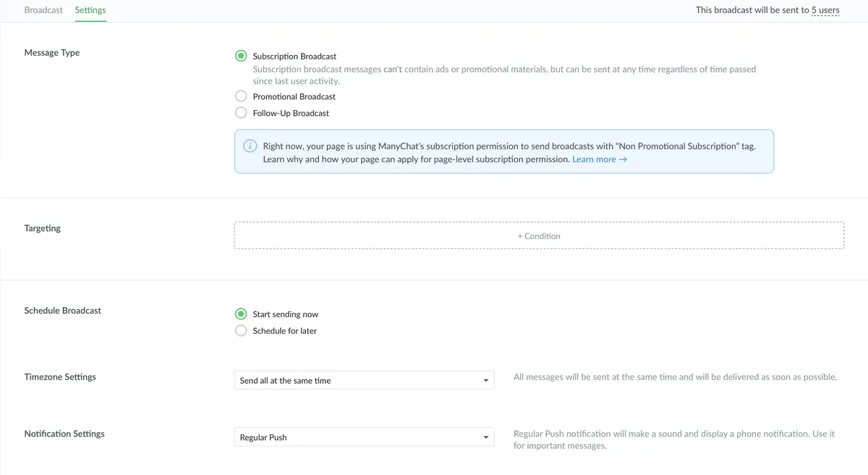
Task: Click the Start sending now label
Action: [x=285, y=314]
